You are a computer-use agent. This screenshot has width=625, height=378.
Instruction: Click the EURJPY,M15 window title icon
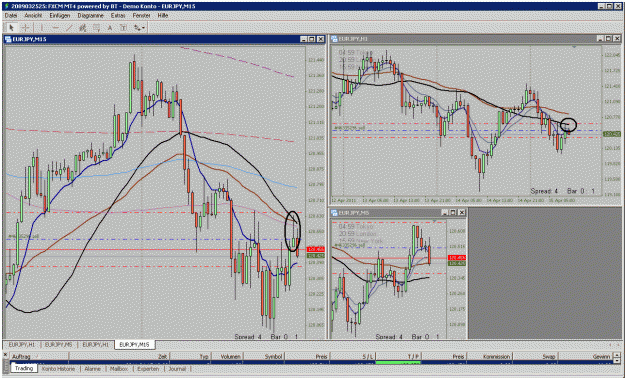tap(8, 39)
